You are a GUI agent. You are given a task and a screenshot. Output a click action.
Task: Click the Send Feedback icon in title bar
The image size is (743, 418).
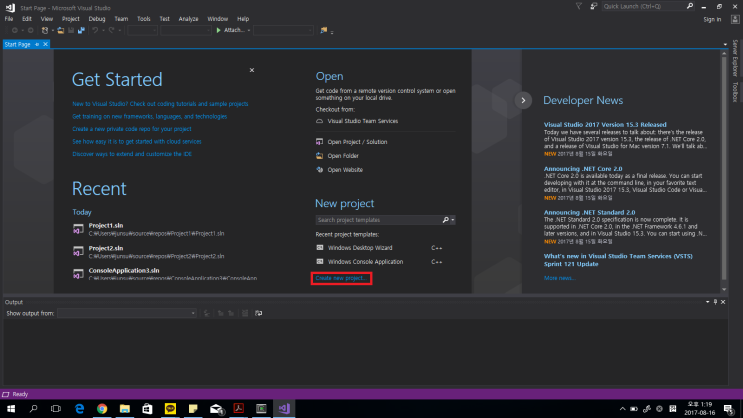[x=594, y=6]
